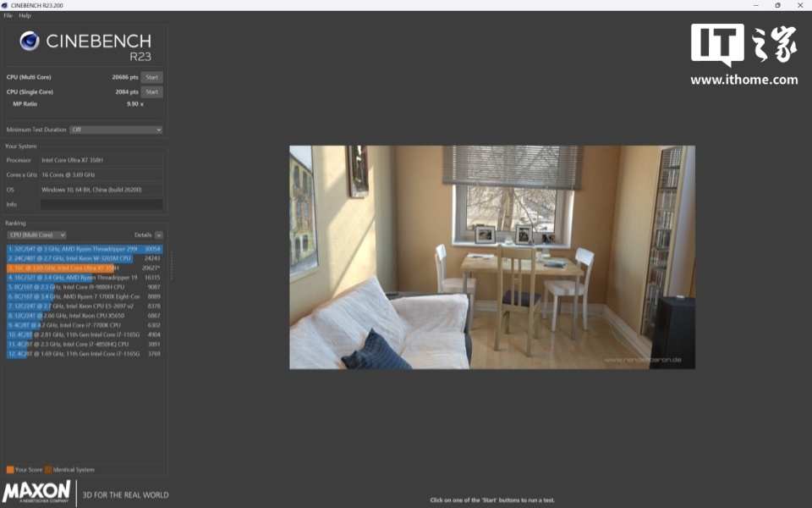The image size is (812, 508).
Task: Click the single core score 2084 pts
Action: (126, 91)
